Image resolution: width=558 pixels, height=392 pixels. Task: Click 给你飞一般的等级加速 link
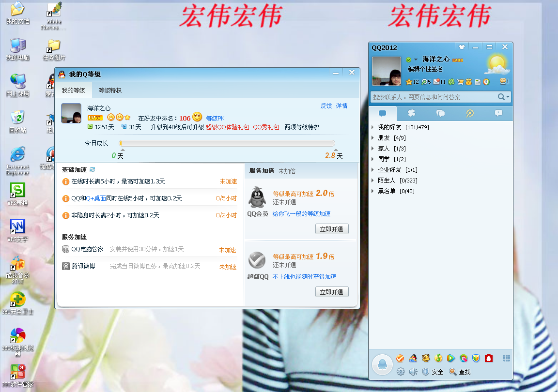pyautogui.click(x=301, y=214)
